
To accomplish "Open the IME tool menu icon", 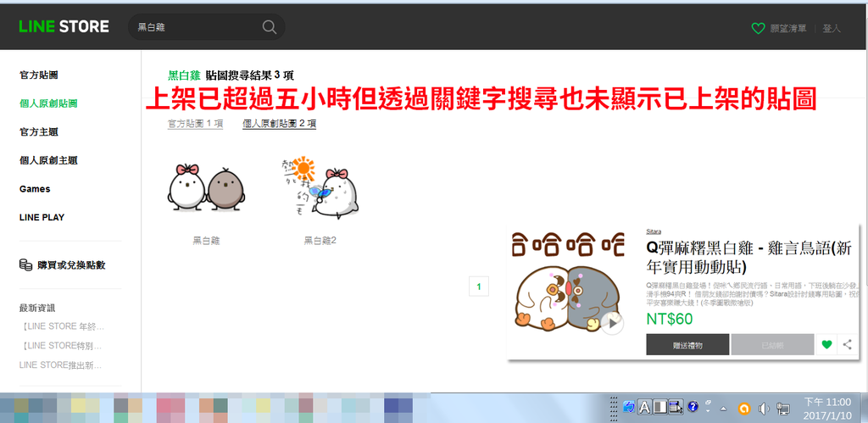I will tap(676, 408).
